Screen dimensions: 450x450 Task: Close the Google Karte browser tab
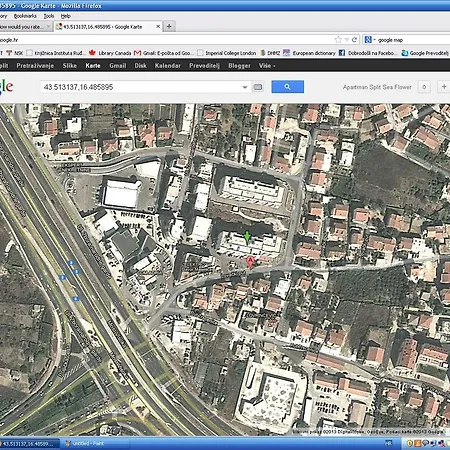click(x=158, y=26)
